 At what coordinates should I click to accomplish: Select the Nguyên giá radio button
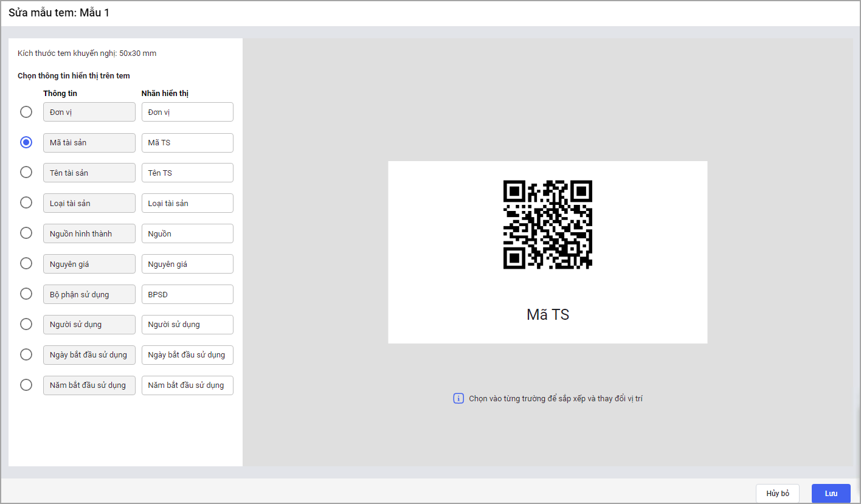(26, 264)
